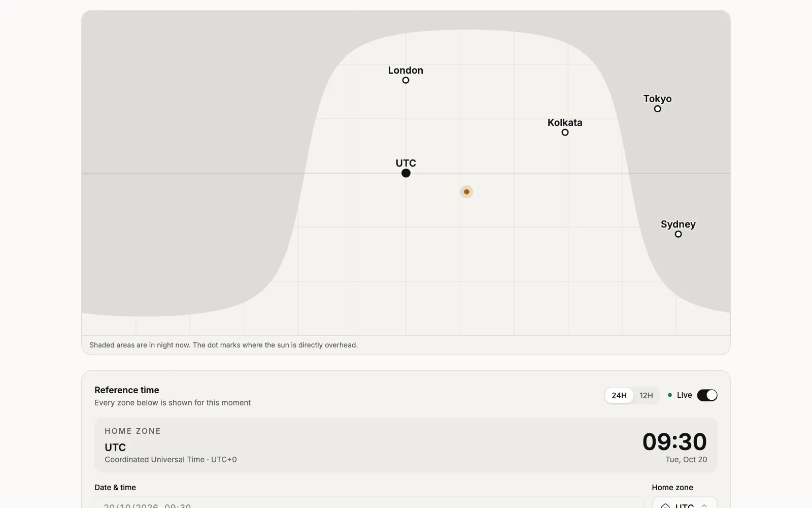This screenshot has width=812, height=508.
Task: Click 'Coordinated Universal Time · UTC+0' text
Action: tap(171, 460)
